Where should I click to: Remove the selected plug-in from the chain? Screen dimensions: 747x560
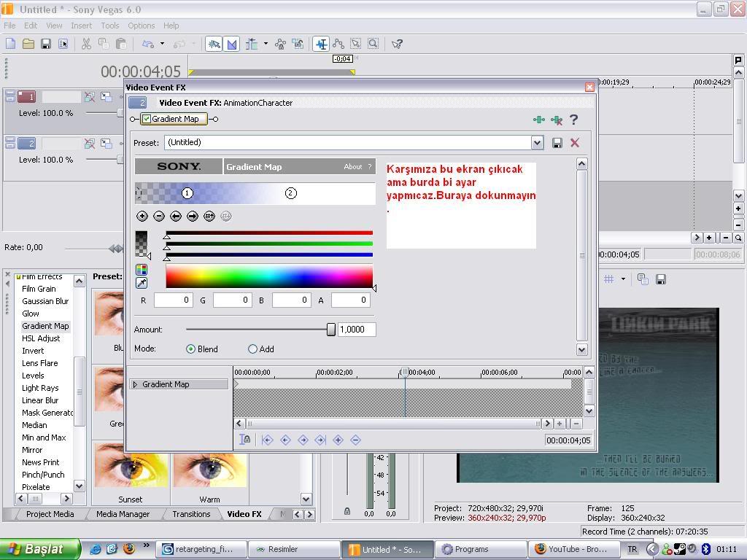[557, 120]
